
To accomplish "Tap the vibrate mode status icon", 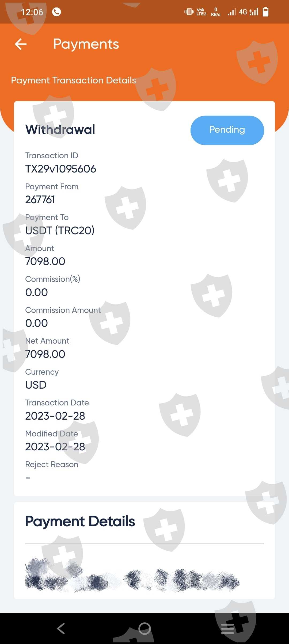I will pos(189,12).
